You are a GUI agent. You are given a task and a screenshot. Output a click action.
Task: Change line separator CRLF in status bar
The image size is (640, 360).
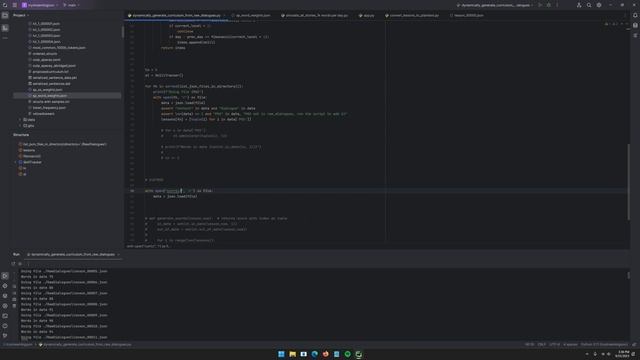click(542, 344)
